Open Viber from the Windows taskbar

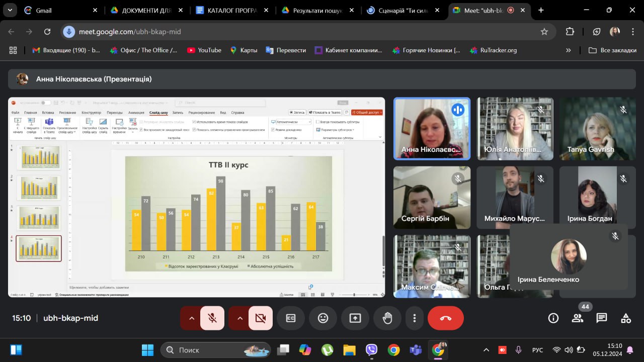371,350
